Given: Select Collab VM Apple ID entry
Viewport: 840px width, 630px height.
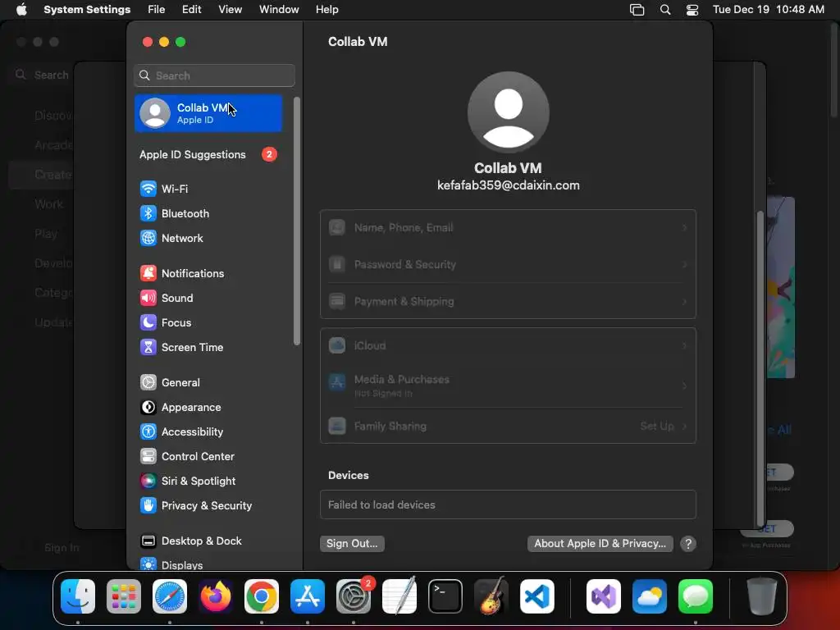Looking at the screenshot, I should 208,113.
